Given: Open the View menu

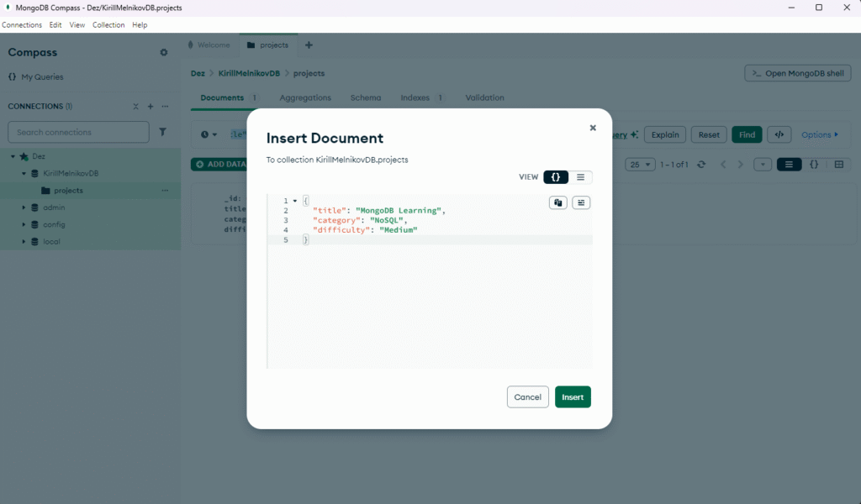Looking at the screenshot, I should pos(77,25).
